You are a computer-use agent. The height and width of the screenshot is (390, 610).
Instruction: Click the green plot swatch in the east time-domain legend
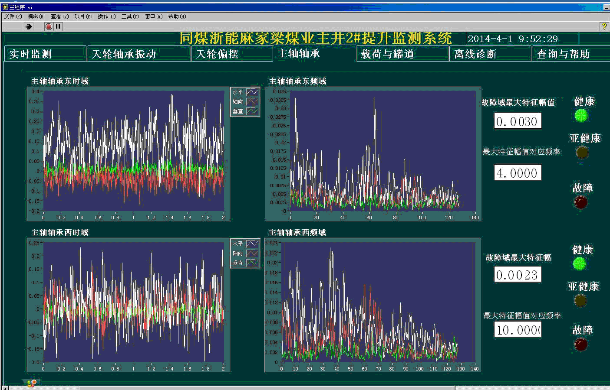click(x=252, y=111)
